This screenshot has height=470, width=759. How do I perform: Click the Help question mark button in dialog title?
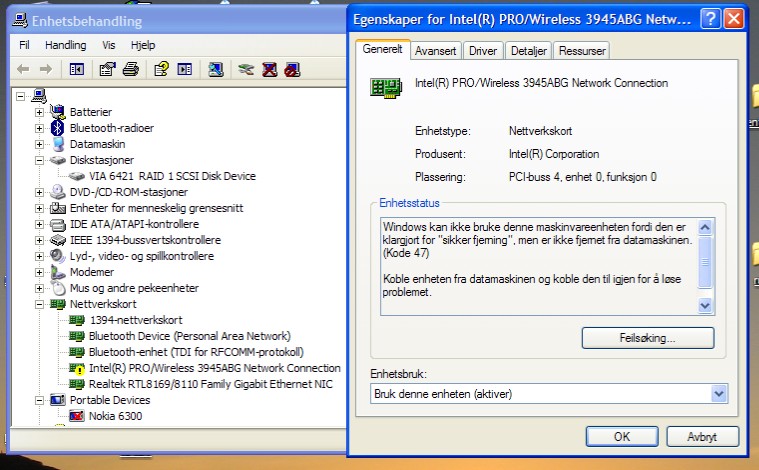(710, 19)
